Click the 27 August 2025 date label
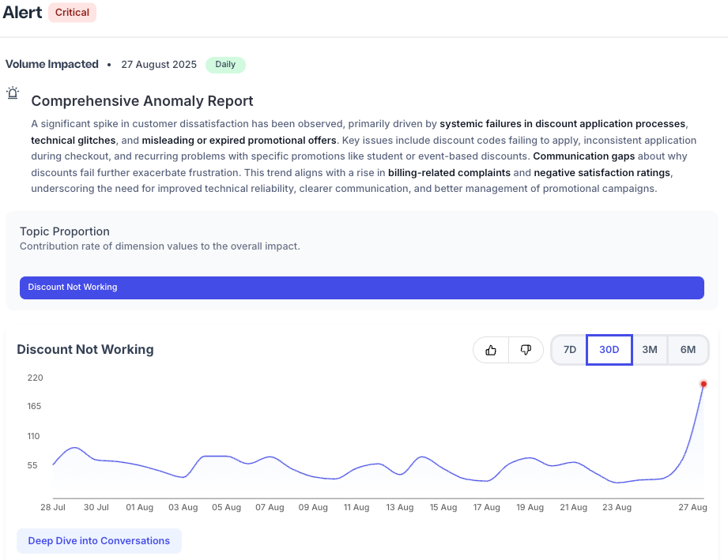The width and height of the screenshot is (728, 560). pyautogui.click(x=158, y=65)
